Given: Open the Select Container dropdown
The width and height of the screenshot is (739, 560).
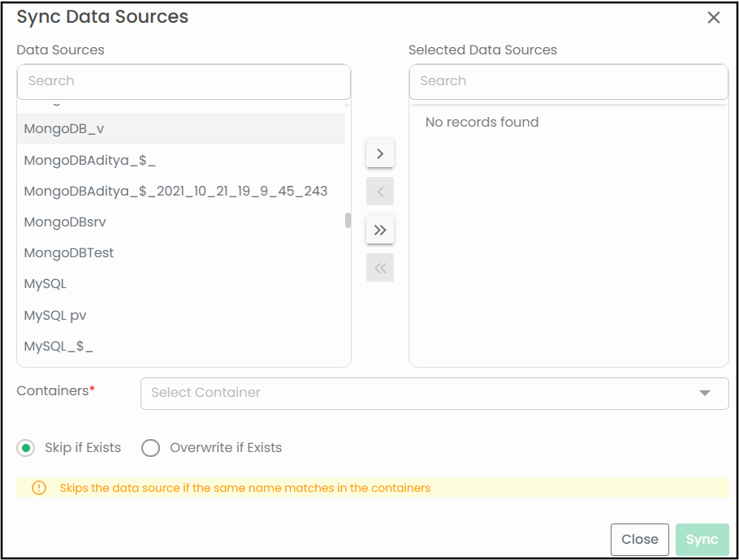Looking at the screenshot, I should (422, 393).
